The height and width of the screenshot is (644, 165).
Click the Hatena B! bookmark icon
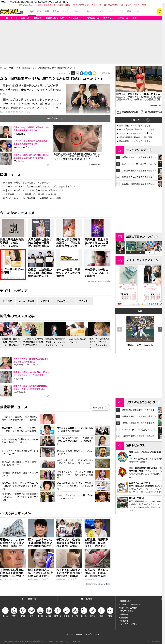click(90, 73)
